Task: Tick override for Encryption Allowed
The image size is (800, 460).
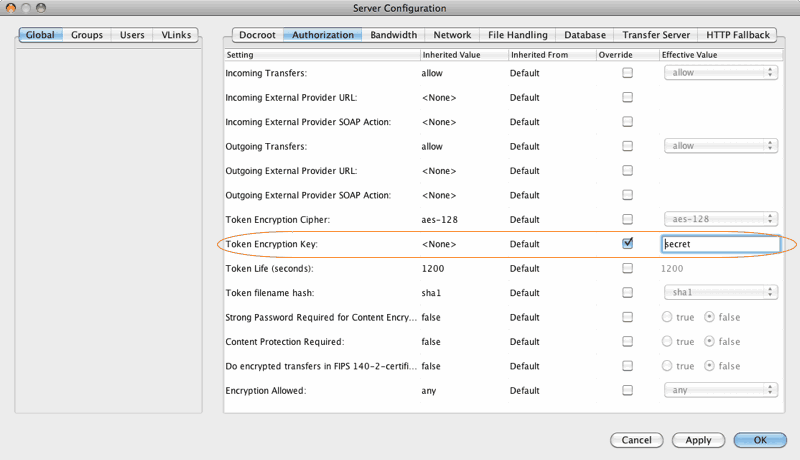Action: point(628,390)
